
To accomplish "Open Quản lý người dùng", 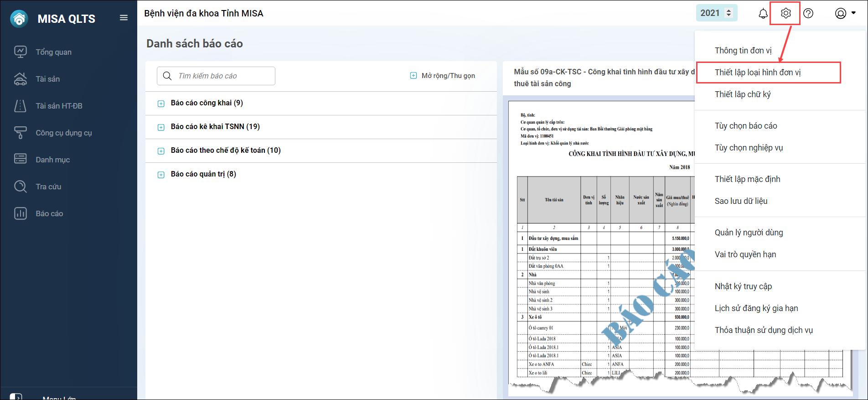I will [x=749, y=233].
